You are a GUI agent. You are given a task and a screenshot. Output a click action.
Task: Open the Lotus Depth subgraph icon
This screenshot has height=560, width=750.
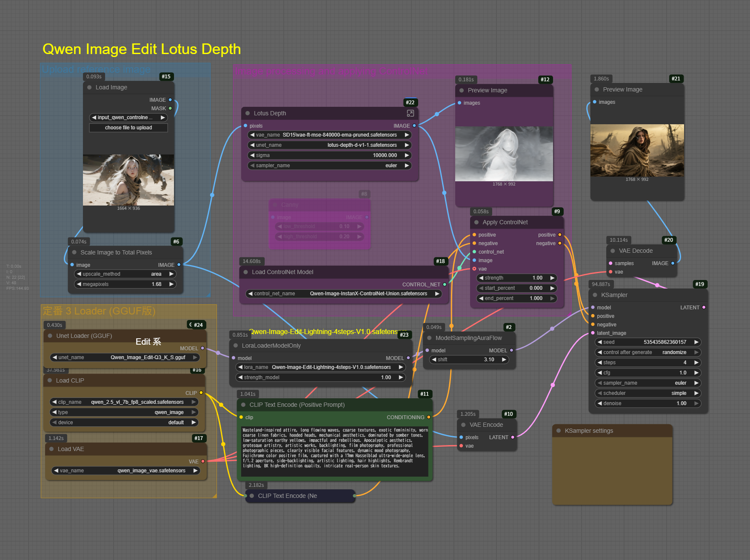point(410,113)
